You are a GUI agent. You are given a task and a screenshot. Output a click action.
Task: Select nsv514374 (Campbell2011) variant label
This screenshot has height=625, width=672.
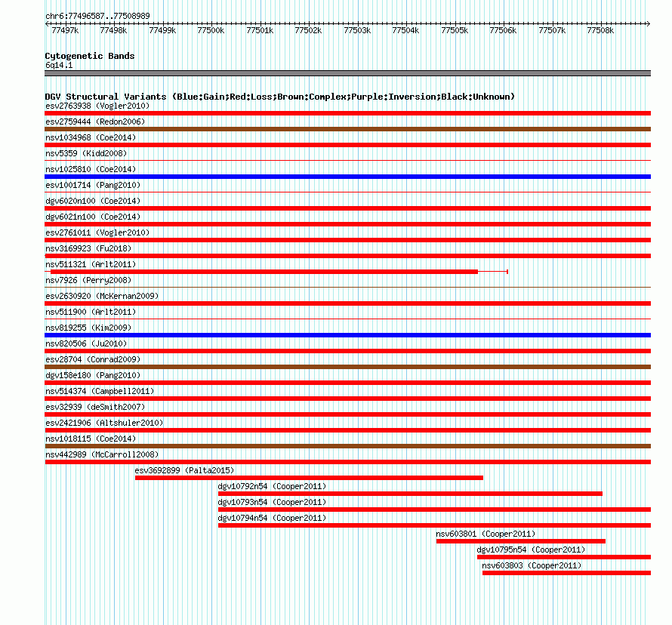click(100, 391)
